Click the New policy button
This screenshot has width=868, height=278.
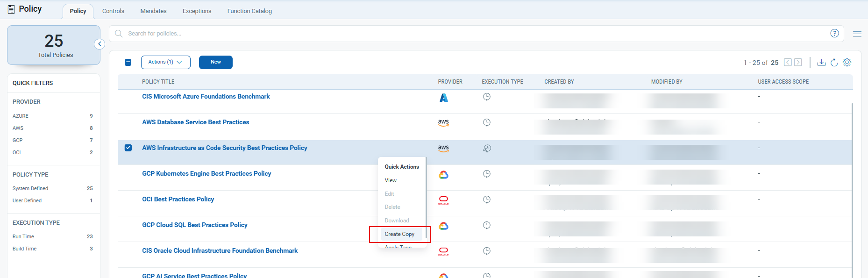[216, 62]
